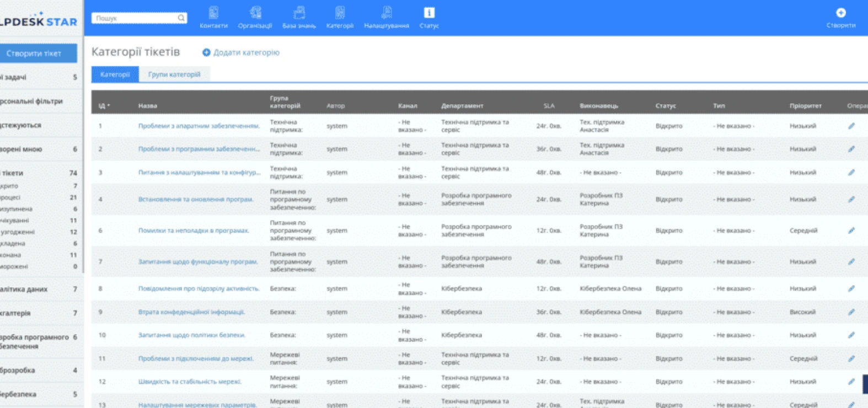
Task: Focus the Пошук search field
Action: (x=135, y=18)
